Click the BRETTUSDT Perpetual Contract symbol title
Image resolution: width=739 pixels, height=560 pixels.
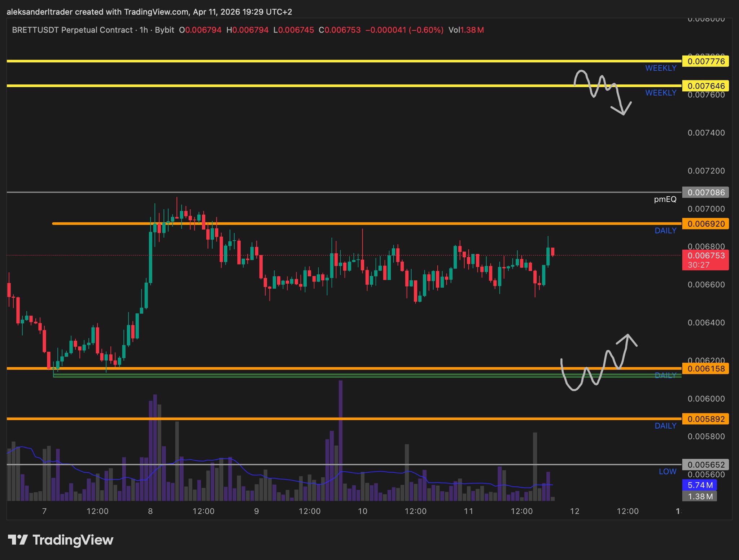coord(72,30)
